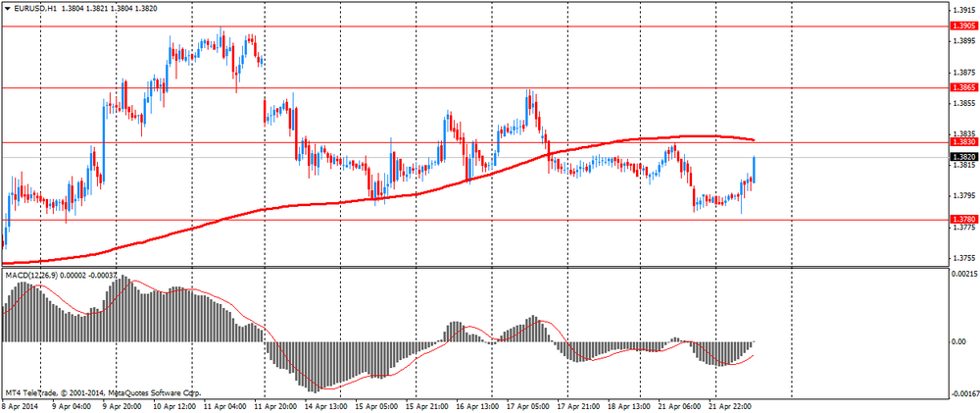This screenshot has width=980, height=413.
Task: Select the 1.3830 red price label
Action: tap(963, 142)
